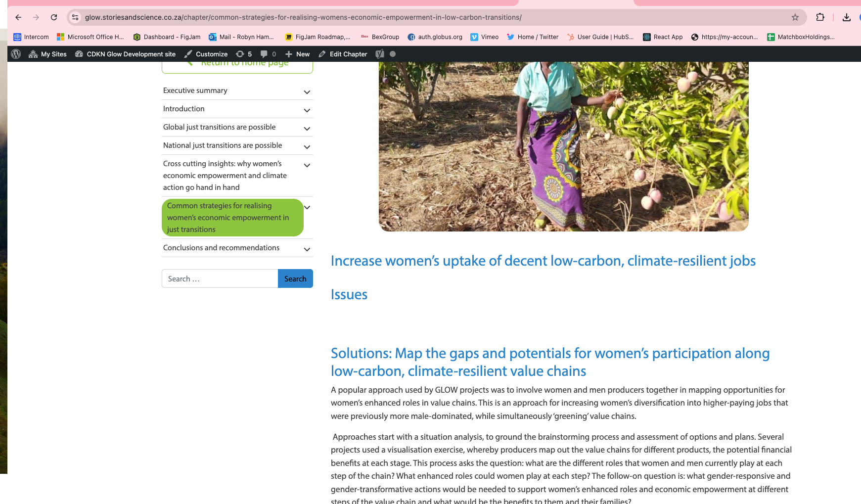The height and width of the screenshot is (504, 861).
Task: Open the My Sites admin menu
Action: (x=47, y=54)
